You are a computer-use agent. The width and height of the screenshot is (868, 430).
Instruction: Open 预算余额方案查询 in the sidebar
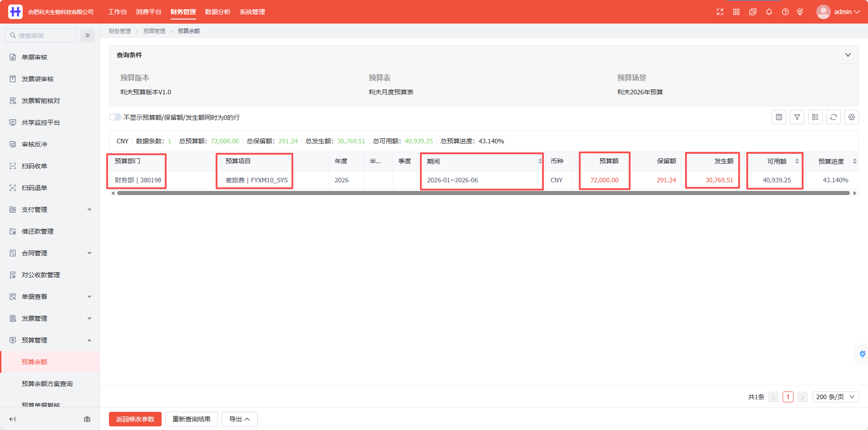click(x=47, y=384)
